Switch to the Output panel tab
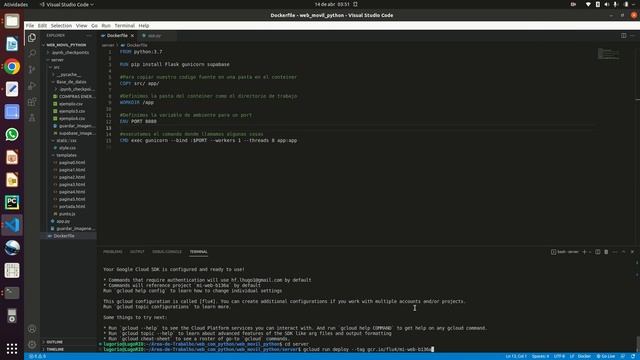The image size is (640, 360). tap(137, 252)
